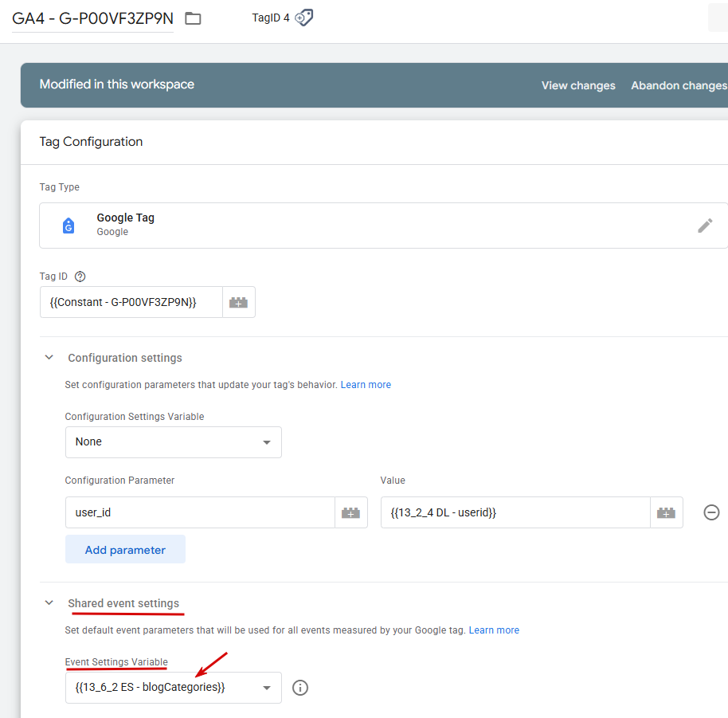Insert variable into Tag ID field

[239, 302]
